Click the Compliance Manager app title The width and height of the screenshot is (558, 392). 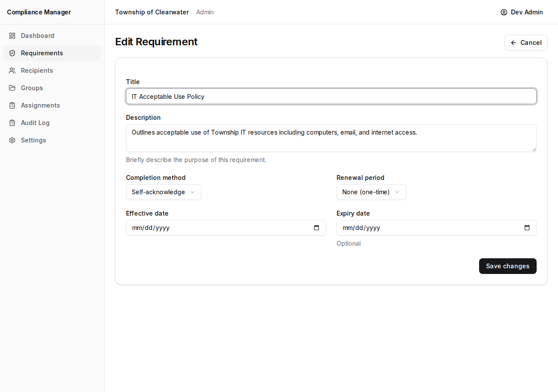coord(39,12)
